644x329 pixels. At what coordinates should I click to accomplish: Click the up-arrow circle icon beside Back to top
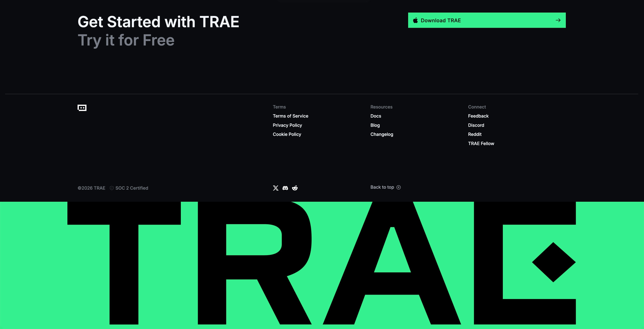coord(399,187)
